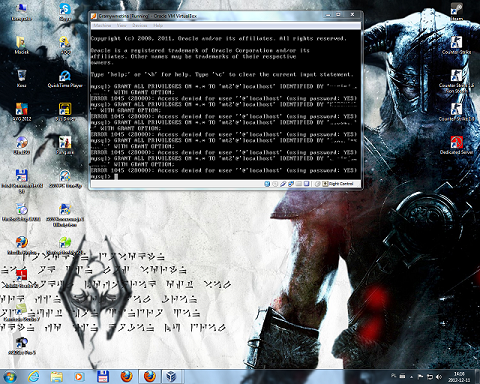
Task: Open Windows Explorer from the taskbar
Action: 56,377
